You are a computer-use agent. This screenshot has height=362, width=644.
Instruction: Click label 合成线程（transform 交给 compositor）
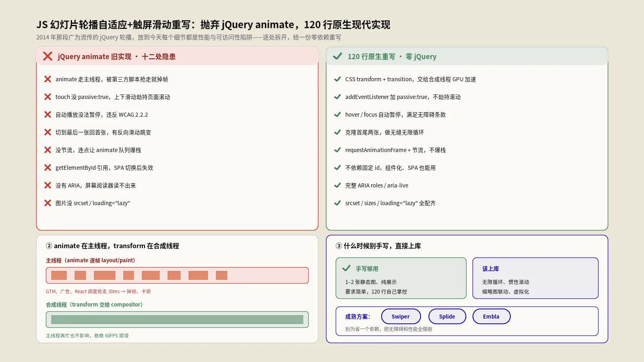pyautogui.click(x=94, y=305)
